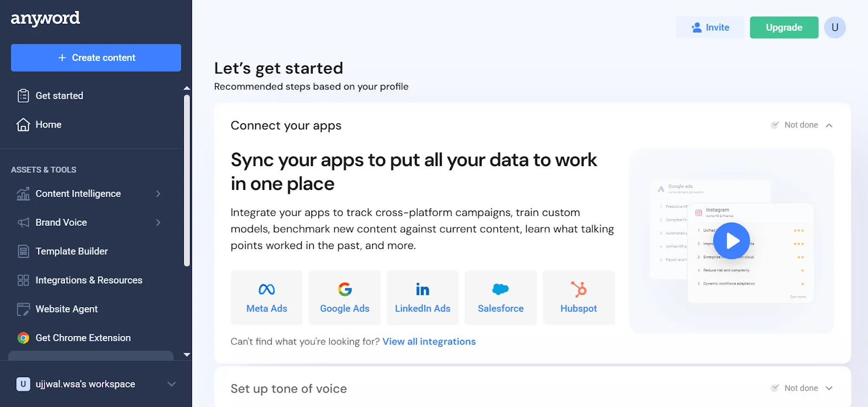
Task: Open the Meta Ads integration tile
Action: click(x=266, y=297)
